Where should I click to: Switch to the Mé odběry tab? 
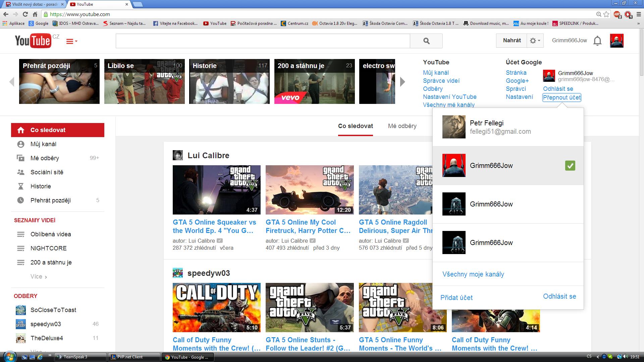click(402, 126)
